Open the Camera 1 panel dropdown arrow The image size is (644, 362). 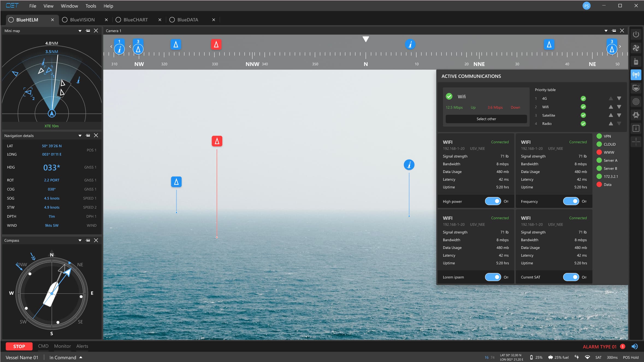click(x=606, y=31)
